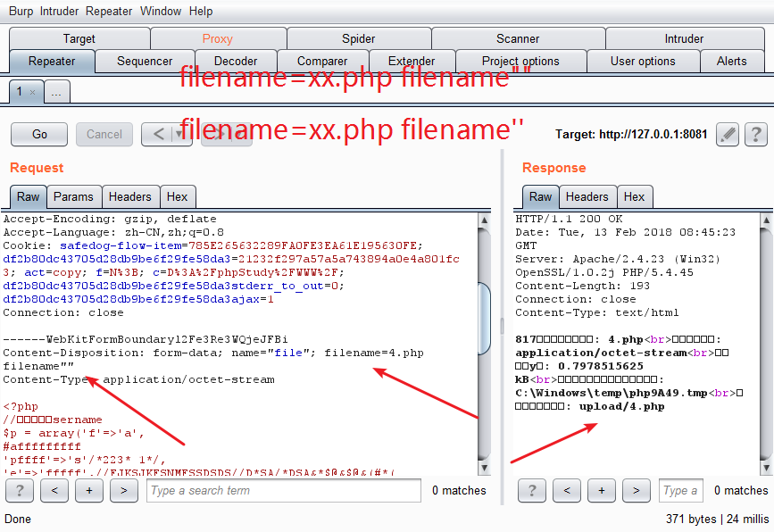This screenshot has width=774, height=532.
Task: Add new Repeater tab with ellipsis
Action: click(x=57, y=92)
